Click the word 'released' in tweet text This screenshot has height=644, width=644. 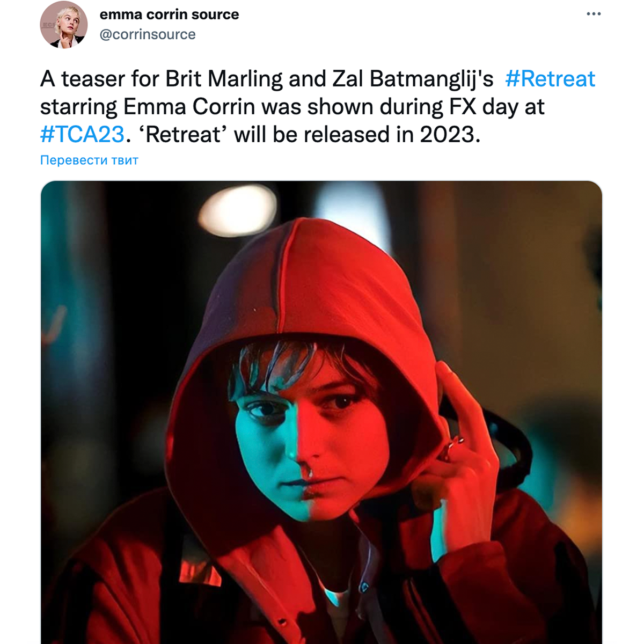(x=343, y=134)
